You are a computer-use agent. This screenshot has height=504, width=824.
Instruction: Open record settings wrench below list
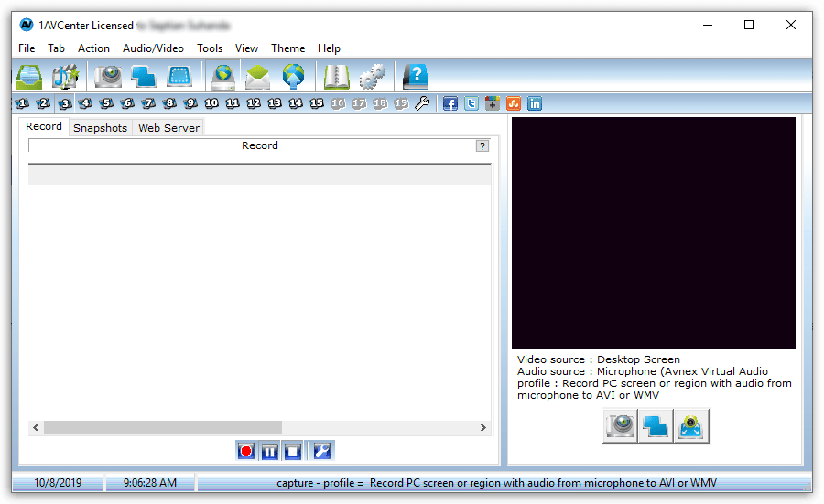[x=321, y=450]
